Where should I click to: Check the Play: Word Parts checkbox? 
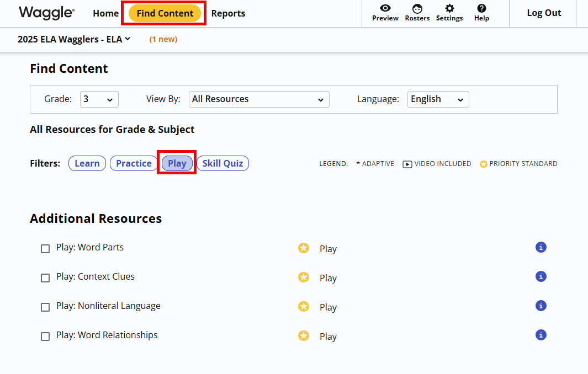[45, 249]
